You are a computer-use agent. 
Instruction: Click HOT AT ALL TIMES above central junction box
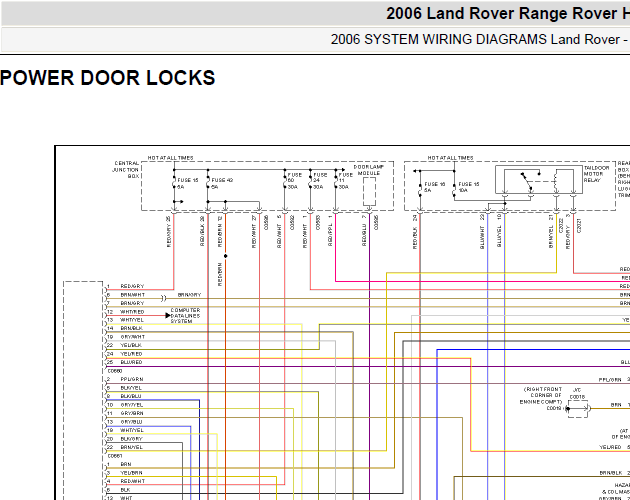click(170, 158)
